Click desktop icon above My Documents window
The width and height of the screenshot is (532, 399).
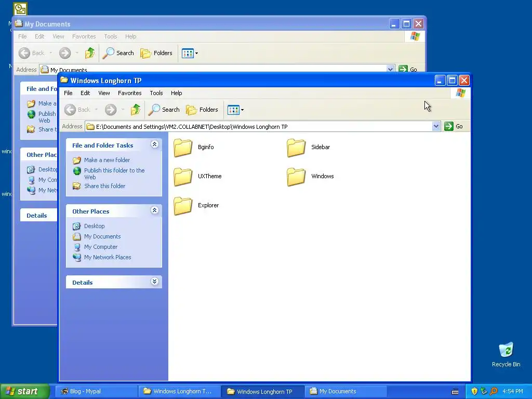[20, 9]
